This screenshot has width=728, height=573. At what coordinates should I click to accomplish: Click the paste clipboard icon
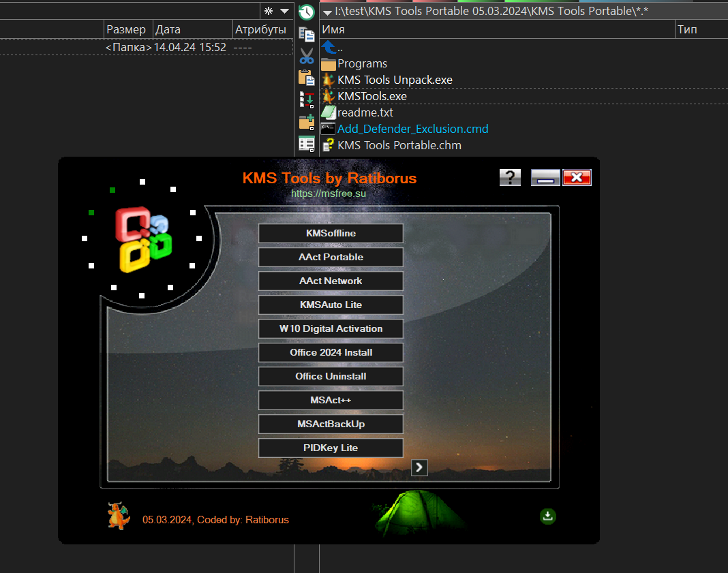(x=307, y=78)
